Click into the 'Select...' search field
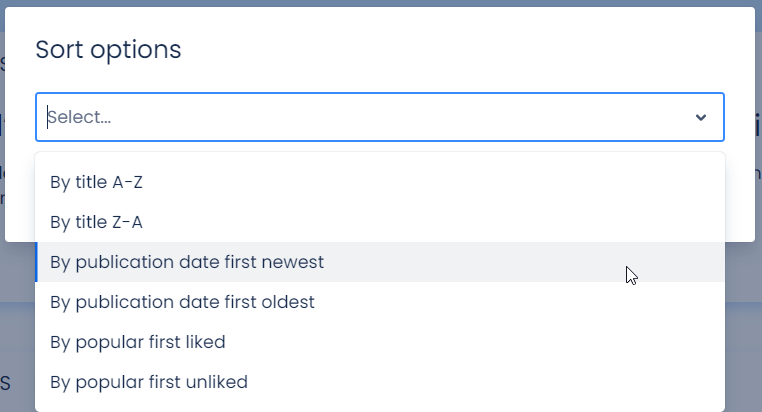Image resolution: width=762 pixels, height=412 pixels. (300, 118)
